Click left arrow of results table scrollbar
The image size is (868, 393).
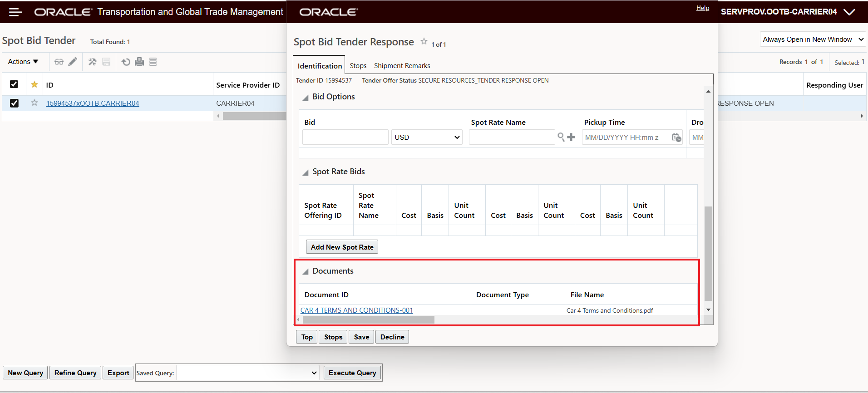coord(218,116)
